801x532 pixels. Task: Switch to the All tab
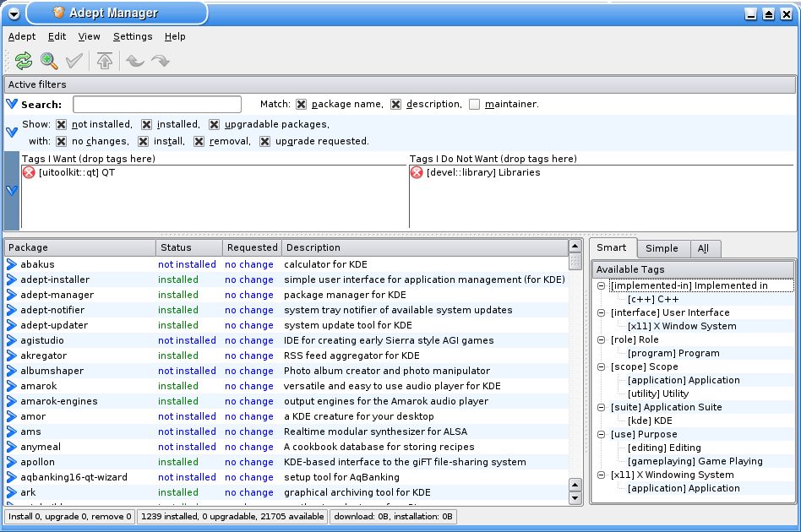pos(704,248)
